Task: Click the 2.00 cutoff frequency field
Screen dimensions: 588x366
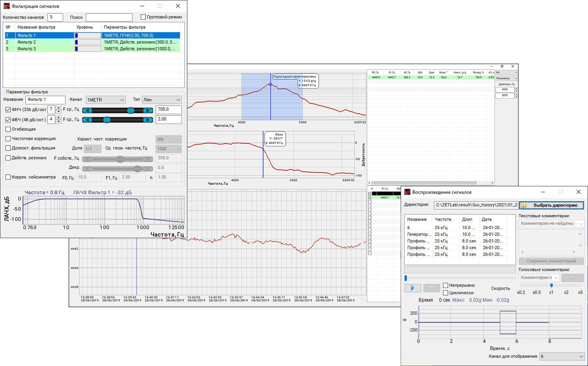Action: point(169,119)
